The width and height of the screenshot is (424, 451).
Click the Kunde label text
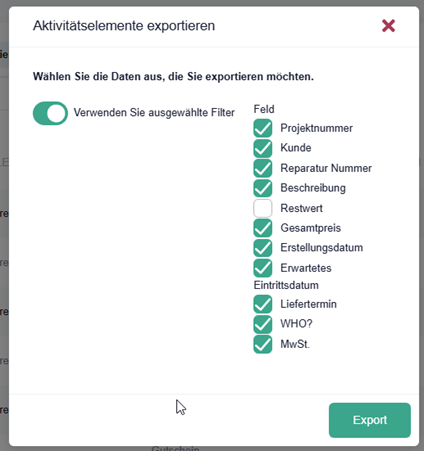coord(296,148)
